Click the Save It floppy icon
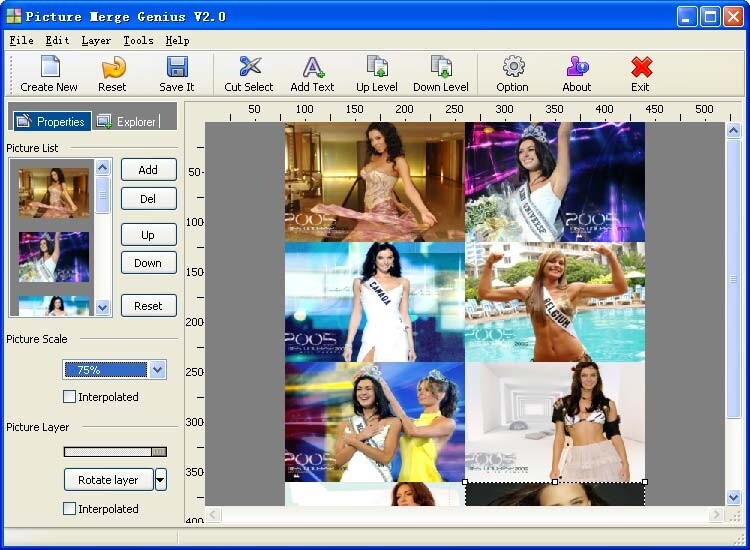This screenshot has width=750, height=550. 177,66
